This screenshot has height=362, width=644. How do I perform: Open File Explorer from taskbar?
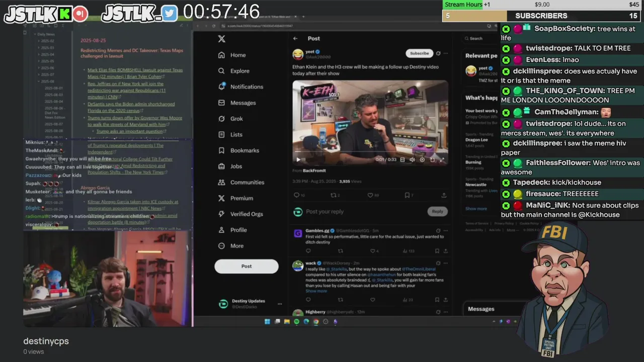tap(287, 322)
